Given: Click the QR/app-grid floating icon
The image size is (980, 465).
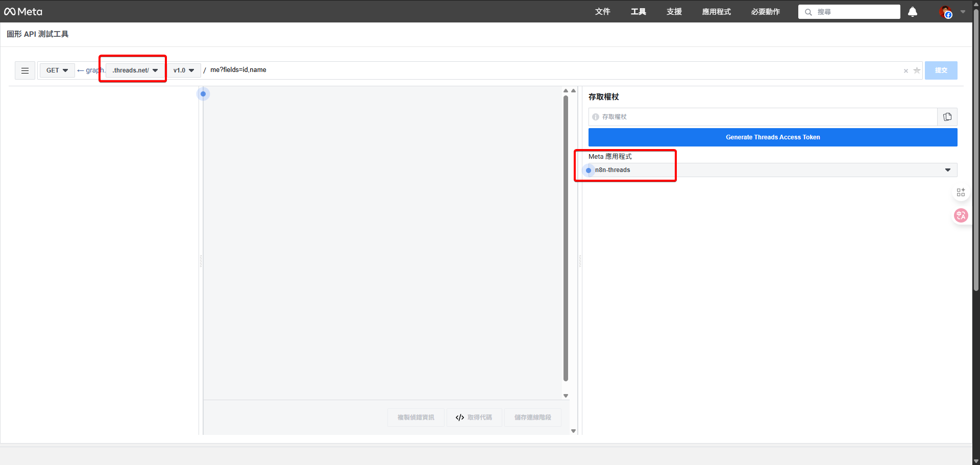Looking at the screenshot, I should [961, 192].
